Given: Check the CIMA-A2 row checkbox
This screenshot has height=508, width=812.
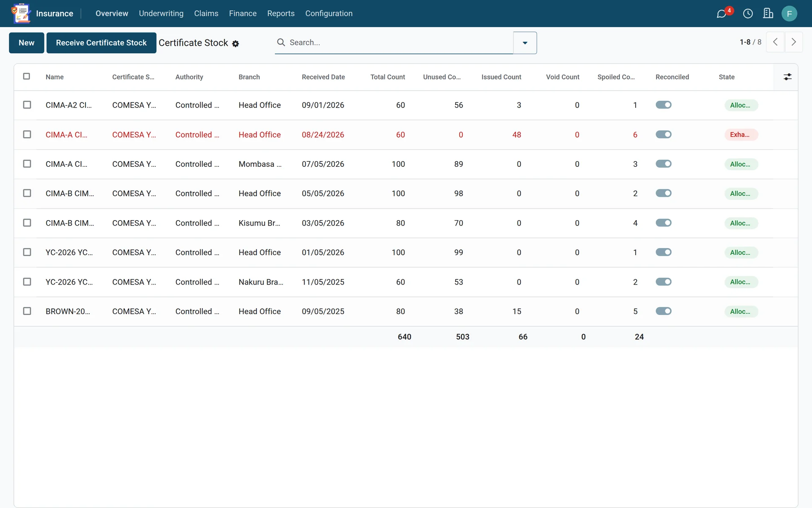Looking at the screenshot, I should [x=27, y=105].
